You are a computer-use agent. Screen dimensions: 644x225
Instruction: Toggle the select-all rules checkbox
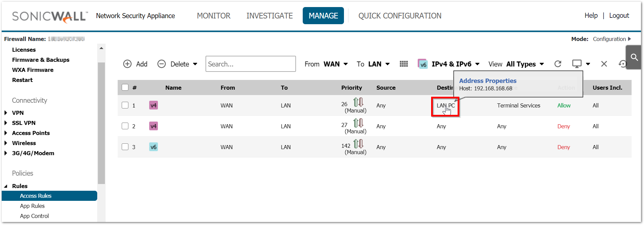click(x=125, y=87)
